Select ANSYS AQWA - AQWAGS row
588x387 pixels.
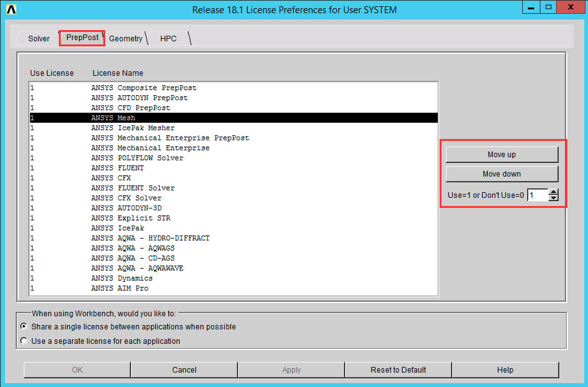click(x=234, y=248)
